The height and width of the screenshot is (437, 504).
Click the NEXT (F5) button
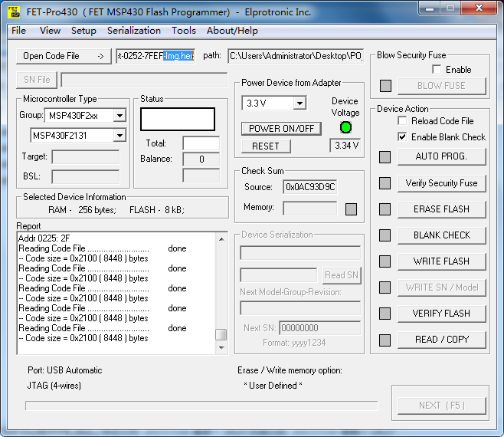441,406
